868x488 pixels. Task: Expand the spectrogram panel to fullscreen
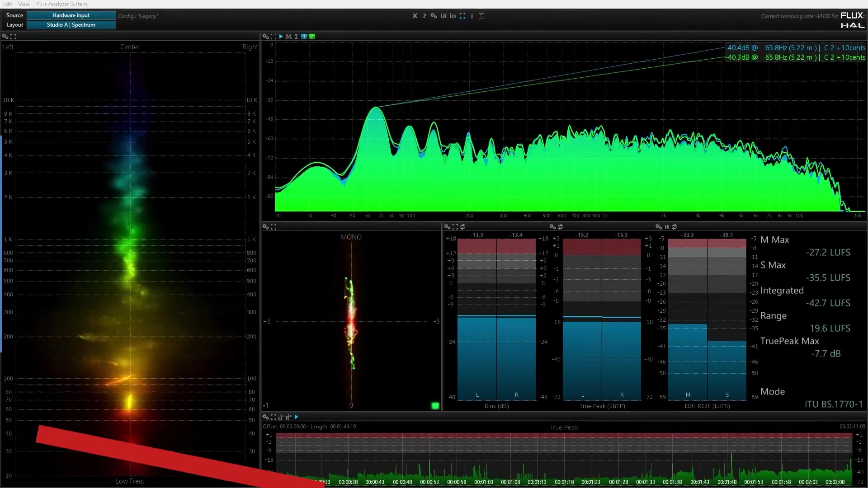coord(13,37)
